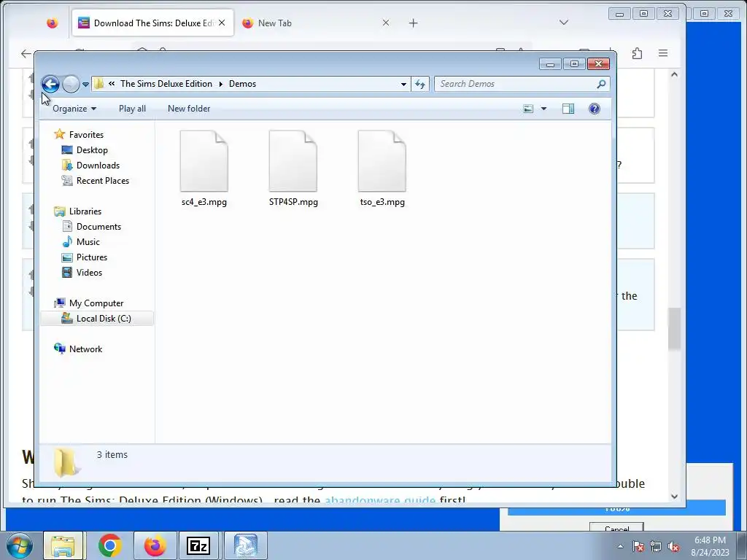Image resolution: width=747 pixels, height=560 pixels.
Task: Switch to the Download The Sims tab
Action: click(x=152, y=23)
